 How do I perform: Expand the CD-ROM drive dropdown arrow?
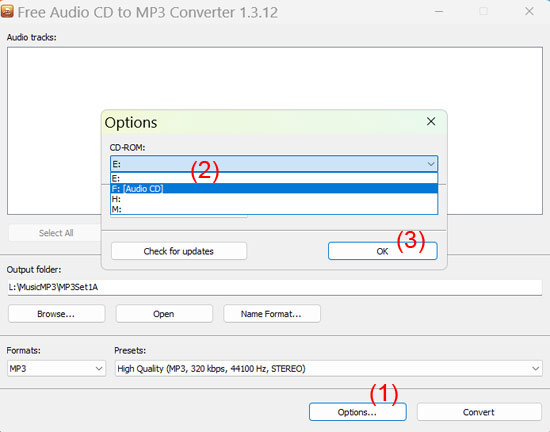(x=430, y=164)
